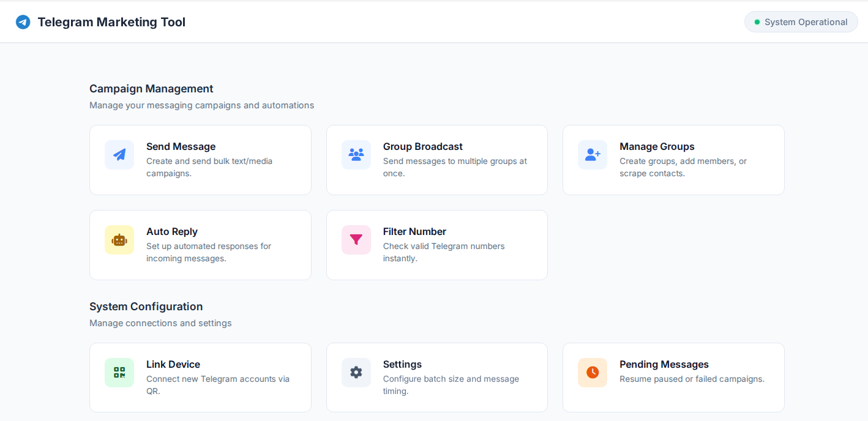The height and width of the screenshot is (421, 868).
Task: Click the green status indicator dot
Action: (757, 21)
